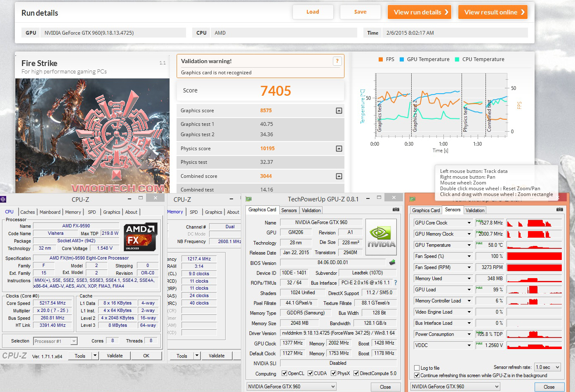The image size is (575, 392).
Task: Click the blue GPU Temperature legend swatch
Action: click(402, 59)
